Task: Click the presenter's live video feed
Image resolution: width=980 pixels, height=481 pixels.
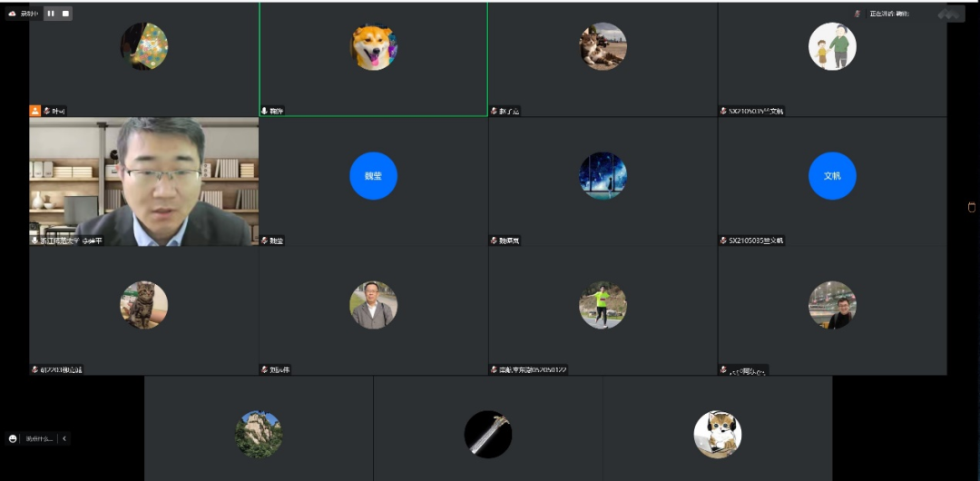Action: (x=143, y=182)
